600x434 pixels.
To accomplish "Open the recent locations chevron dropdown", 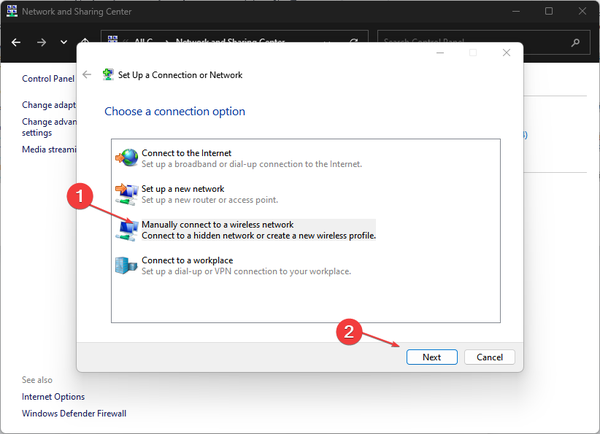I will click(x=64, y=43).
